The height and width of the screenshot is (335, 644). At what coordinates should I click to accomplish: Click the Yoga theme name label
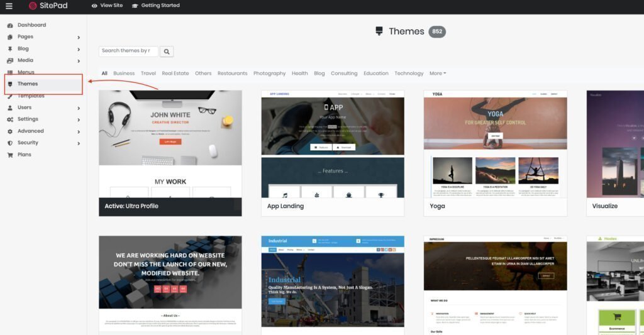(437, 206)
